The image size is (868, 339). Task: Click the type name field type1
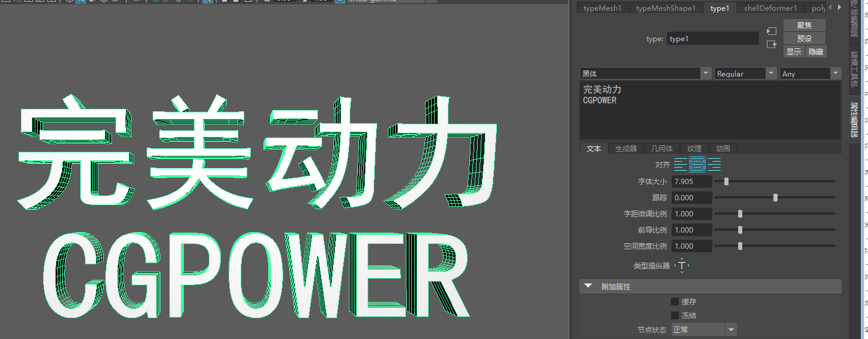tap(712, 39)
